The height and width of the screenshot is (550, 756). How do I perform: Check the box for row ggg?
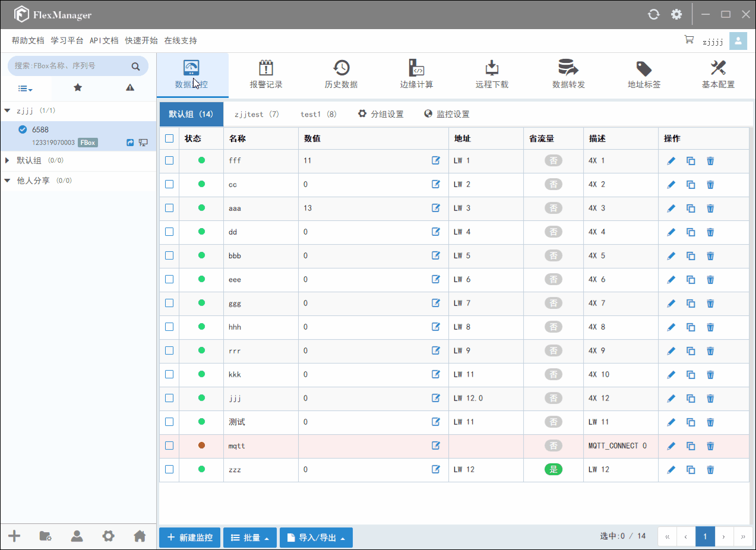(169, 303)
